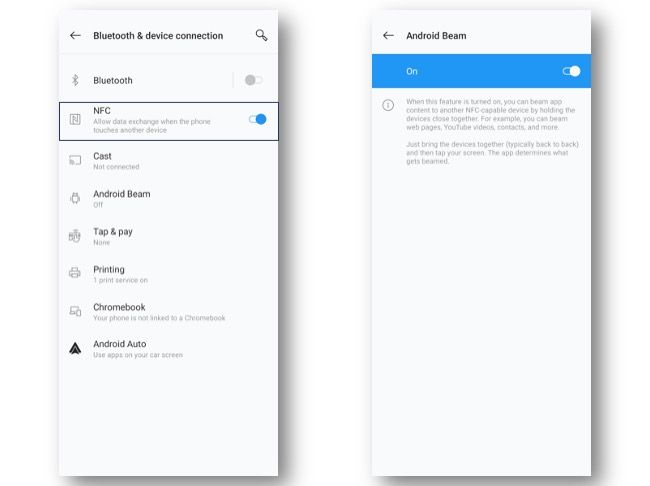Open the Cast settings entry
Screen dimensions: 650x486
169,161
